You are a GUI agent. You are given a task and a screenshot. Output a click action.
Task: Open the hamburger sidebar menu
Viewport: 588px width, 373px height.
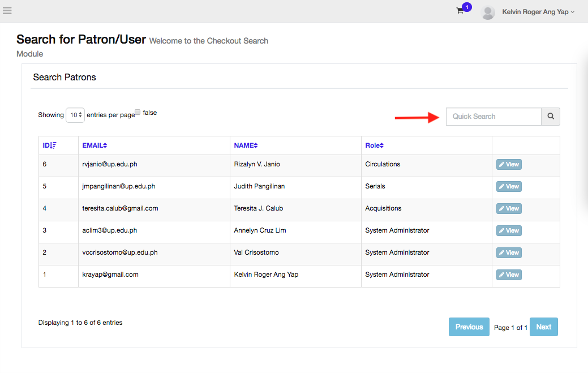coord(7,11)
